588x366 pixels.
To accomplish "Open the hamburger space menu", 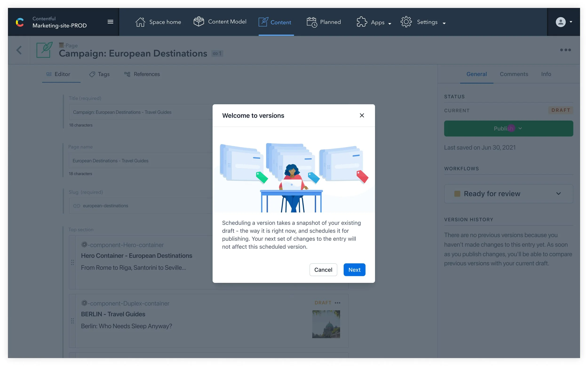I will pos(111,22).
